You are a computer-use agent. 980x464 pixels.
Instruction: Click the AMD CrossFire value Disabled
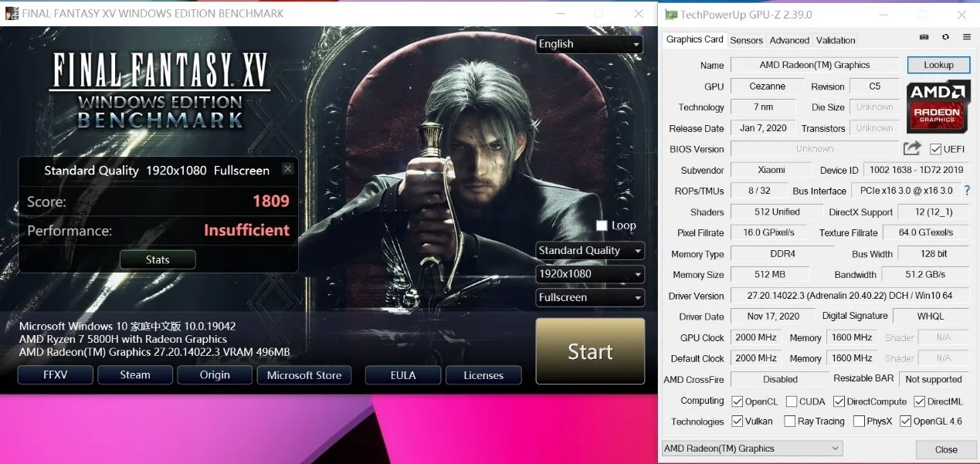tap(780, 379)
